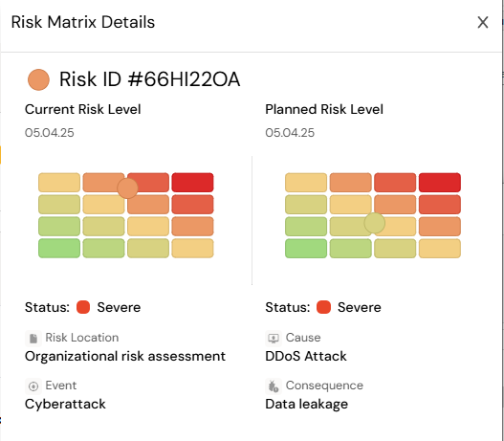Click the dark red top-right cell in Planned matrix
The width and height of the screenshot is (504, 441).
tap(440, 183)
